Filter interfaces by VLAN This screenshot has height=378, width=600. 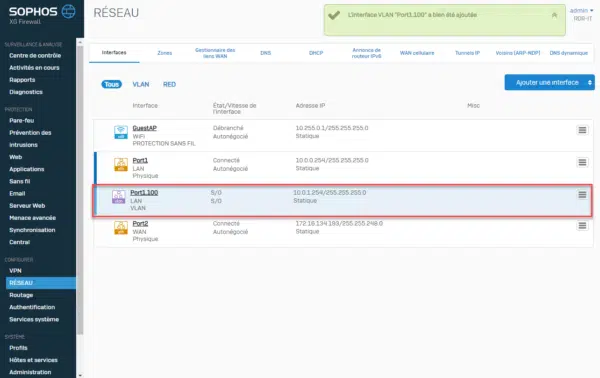pos(141,84)
